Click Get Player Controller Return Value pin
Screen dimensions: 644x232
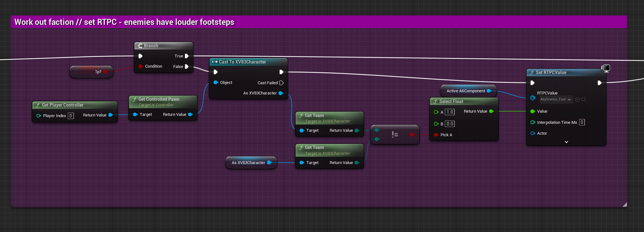tap(111, 115)
